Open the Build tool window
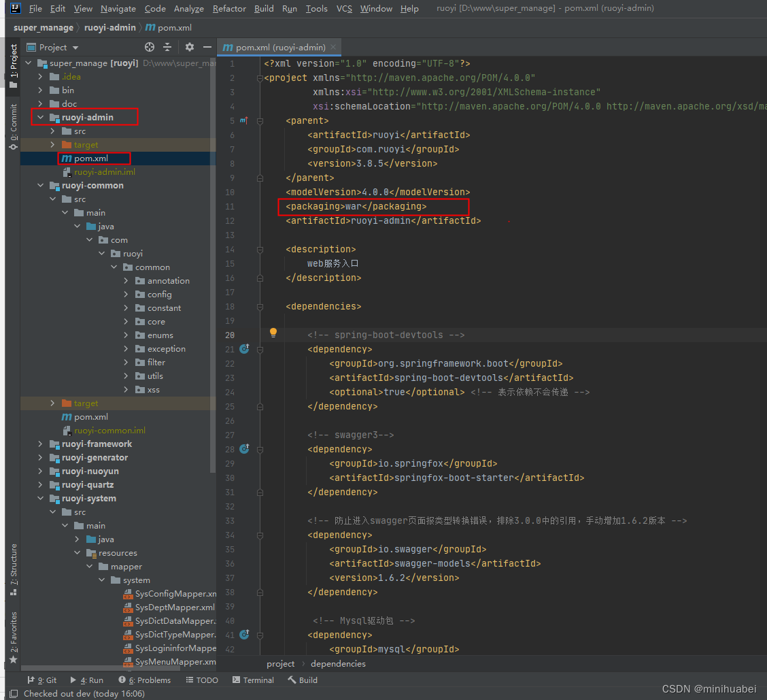 click(x=303, y=680)
